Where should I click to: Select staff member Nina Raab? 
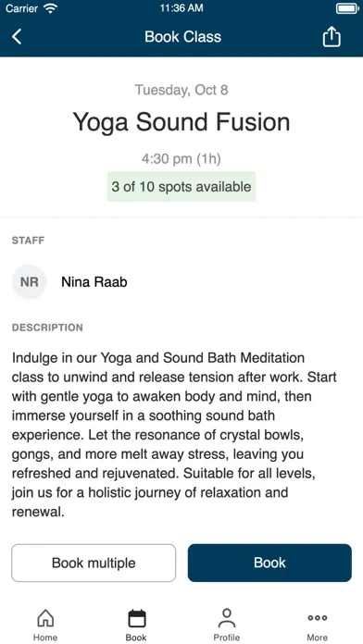click(x=94, y=281)
